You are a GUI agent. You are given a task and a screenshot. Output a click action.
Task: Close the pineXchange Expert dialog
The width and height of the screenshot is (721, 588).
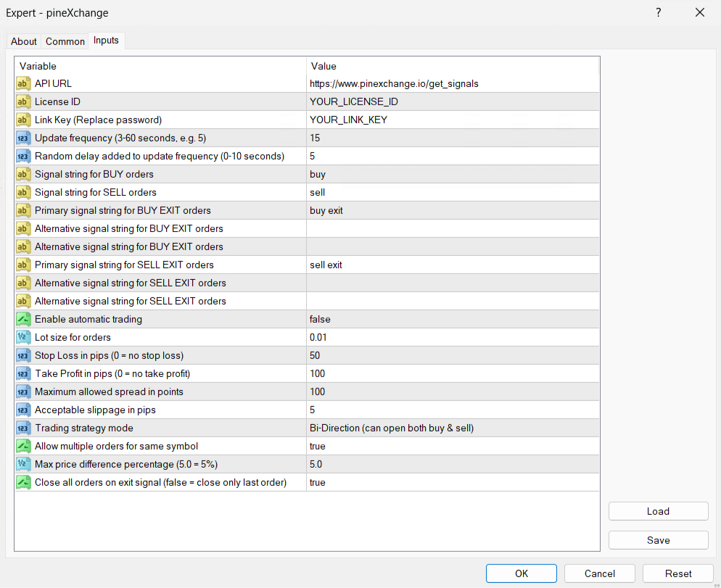click(x=700, y=12)
